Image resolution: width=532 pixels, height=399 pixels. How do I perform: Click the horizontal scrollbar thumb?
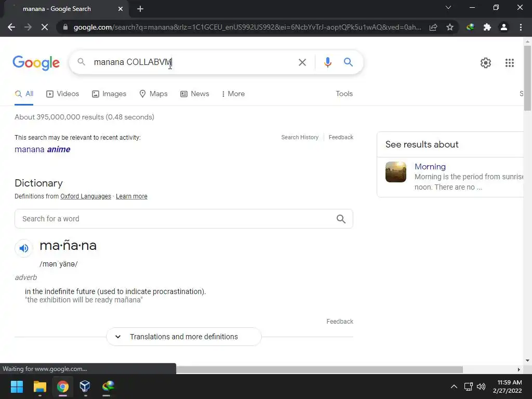(320, 369)
